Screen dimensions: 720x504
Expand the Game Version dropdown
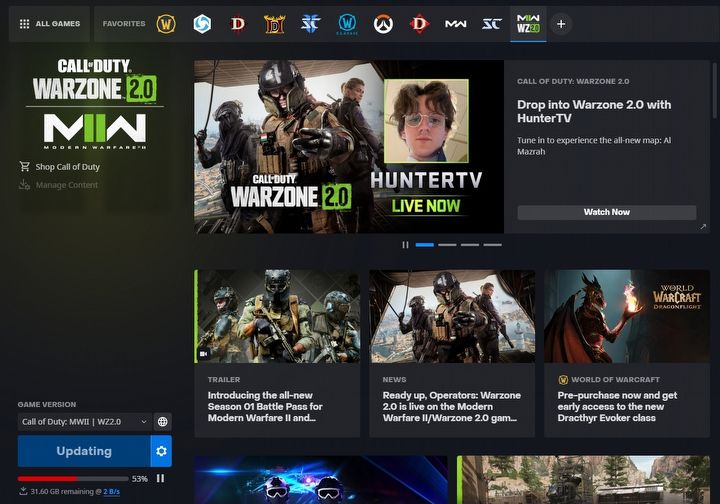[84, 422]
